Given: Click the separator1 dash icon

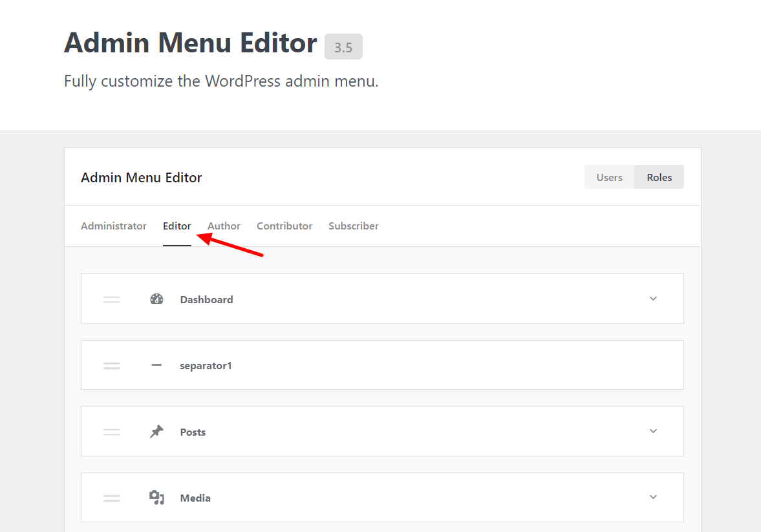Looking at the screenshot, I should click(x=156, y=365).
